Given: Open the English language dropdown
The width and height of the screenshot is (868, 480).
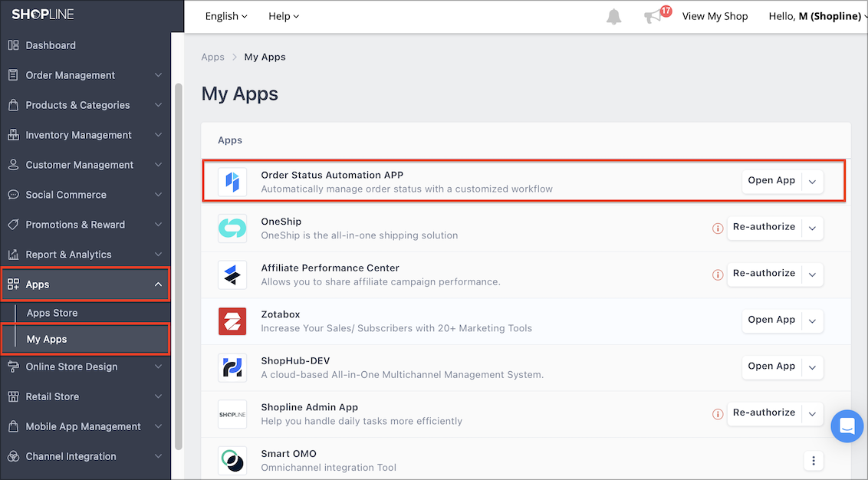Looking at the screenshot, I should pyautogui.click(x=226, y=17).
